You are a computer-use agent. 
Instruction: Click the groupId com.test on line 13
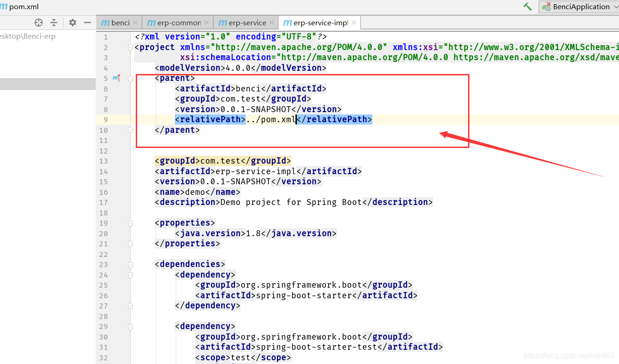[220, 161]
